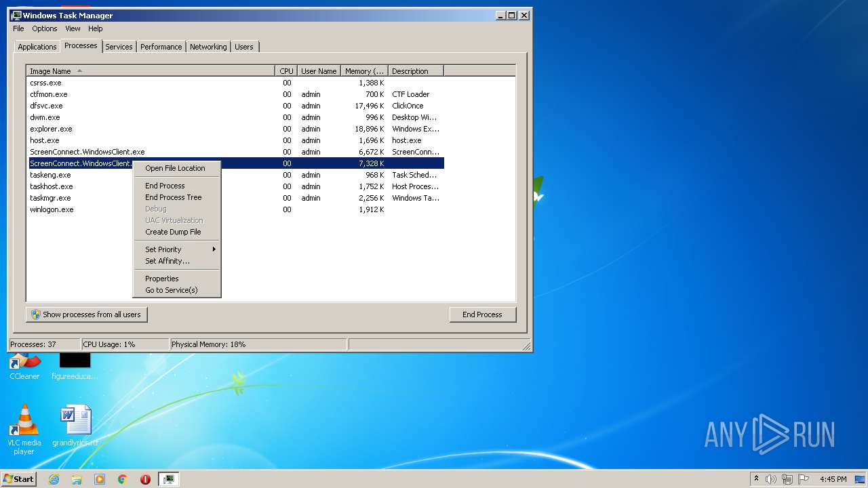The height and width of the screenshot is (488, 868).
Task: Click the Processes: 37 status entry
Action: tap(44, 344)
